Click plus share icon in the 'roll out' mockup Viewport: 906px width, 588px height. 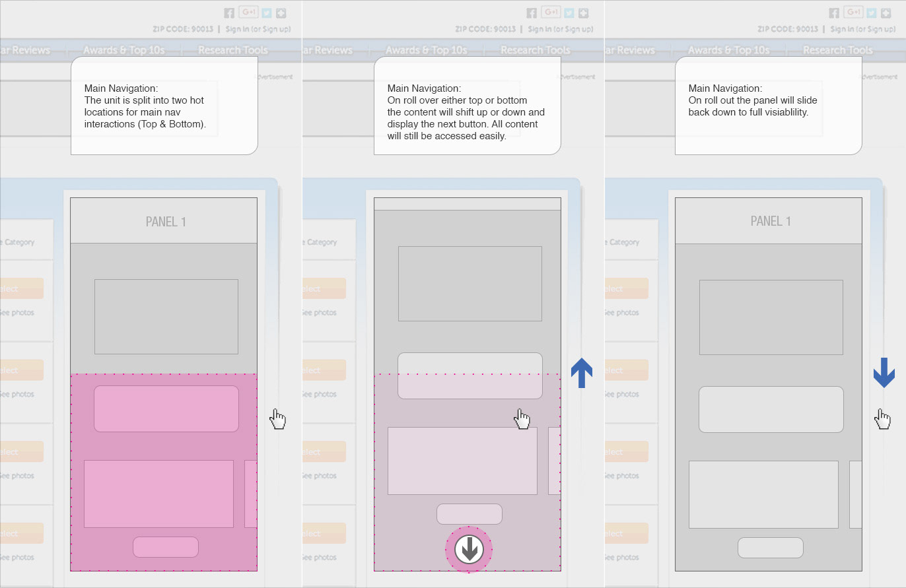tap(886, 13)
